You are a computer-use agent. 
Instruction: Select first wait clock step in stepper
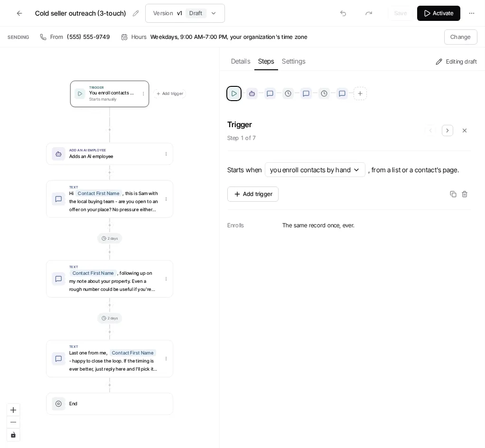(288, 93)
